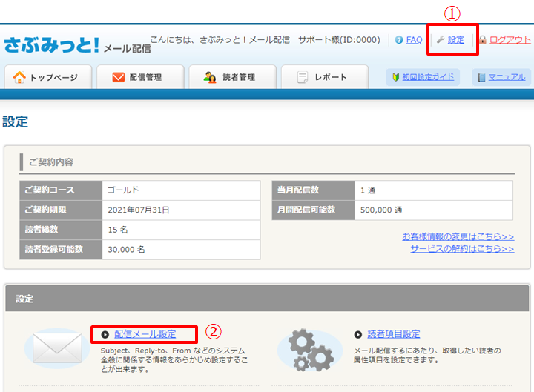The width and height of the screenshot is (534, 392).
Task: Click the メール配信するにあたり description text
Action: (427, 355)
